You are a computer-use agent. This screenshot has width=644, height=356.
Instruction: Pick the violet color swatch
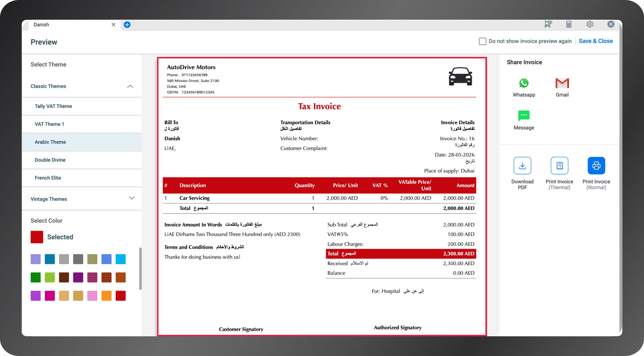point(35,295)
